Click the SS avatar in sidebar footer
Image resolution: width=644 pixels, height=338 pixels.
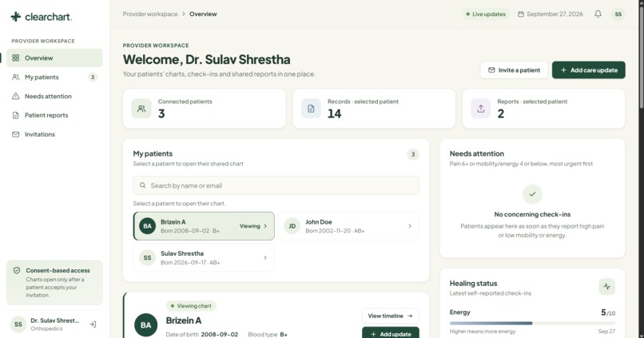[18, 324]
